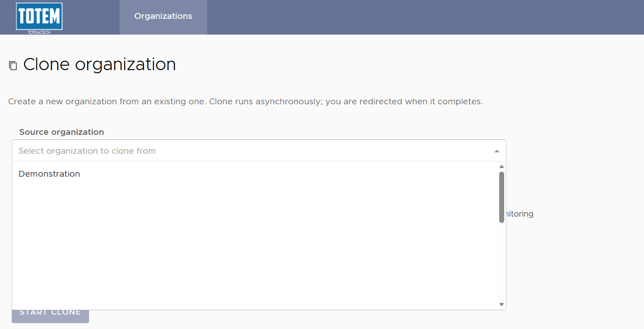644x329 pixels.
Task: Click the word asynchronously in the description
Action: 289,102
